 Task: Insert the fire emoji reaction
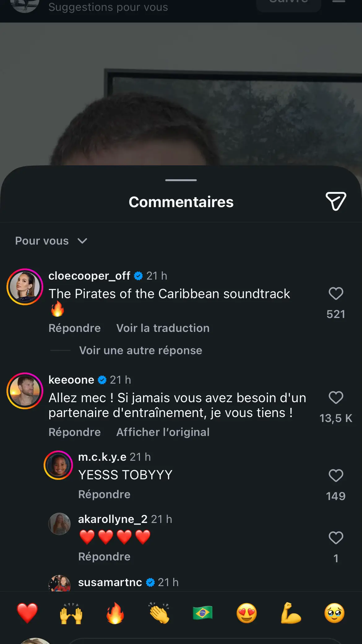tap(115, 613)
